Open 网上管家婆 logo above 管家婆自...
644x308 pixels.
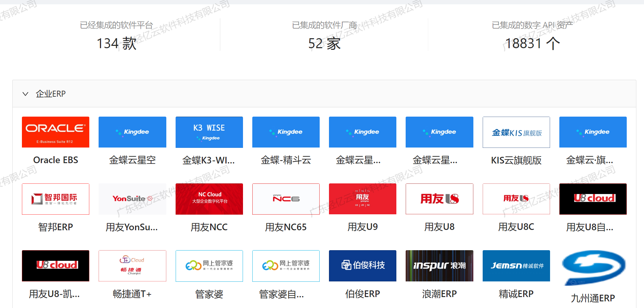[x=286, y=266]
